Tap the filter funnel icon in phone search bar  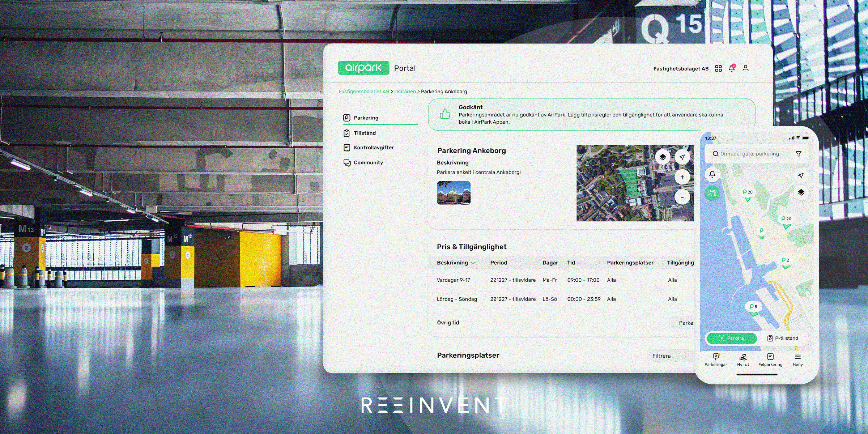pyautogui.click(x=799, y=154)
